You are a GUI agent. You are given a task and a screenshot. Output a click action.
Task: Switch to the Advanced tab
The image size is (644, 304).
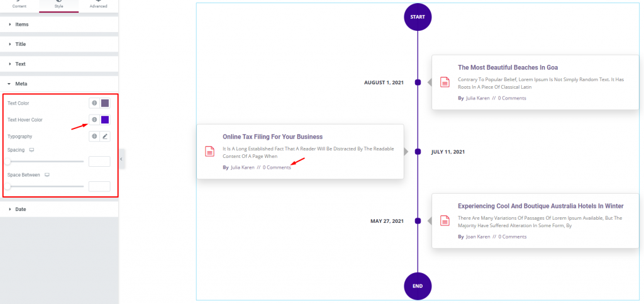(98, 5)
